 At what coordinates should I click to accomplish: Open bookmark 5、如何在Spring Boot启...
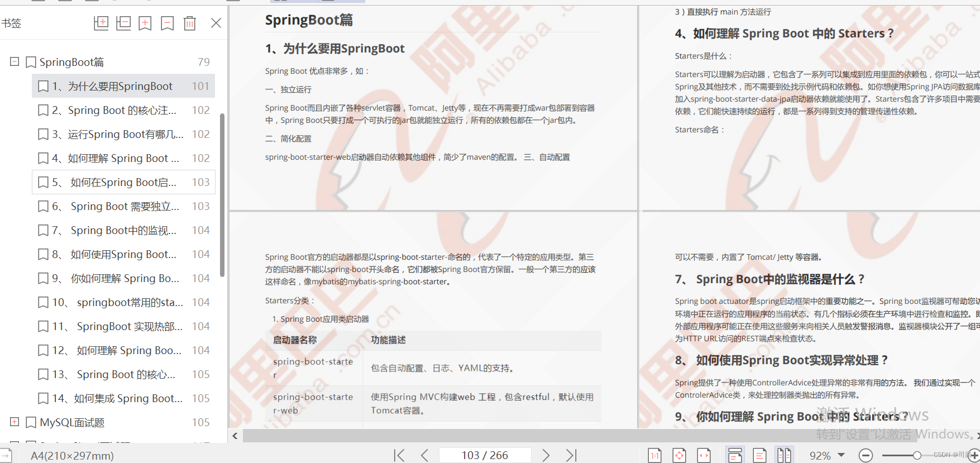pyautogui.click(x=123, y=182)
